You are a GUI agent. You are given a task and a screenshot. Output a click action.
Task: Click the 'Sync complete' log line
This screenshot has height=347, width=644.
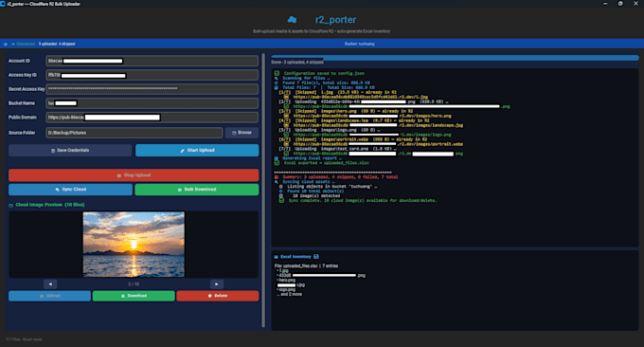362,201
